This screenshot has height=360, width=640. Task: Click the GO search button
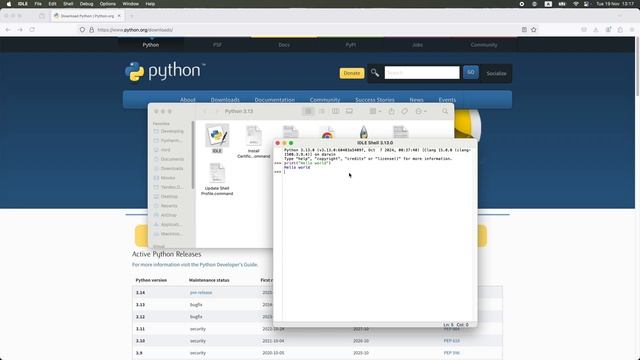pyautogui.click(x=471, y=72)
